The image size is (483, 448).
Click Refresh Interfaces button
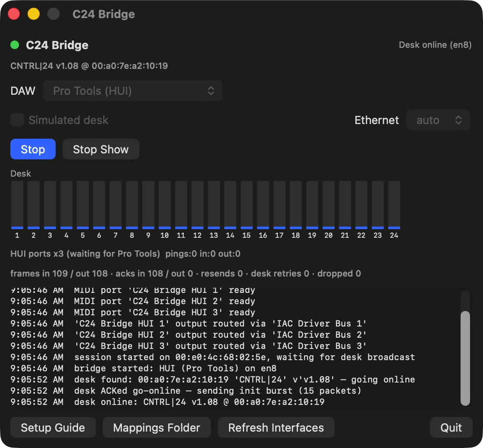pos(276,427)
